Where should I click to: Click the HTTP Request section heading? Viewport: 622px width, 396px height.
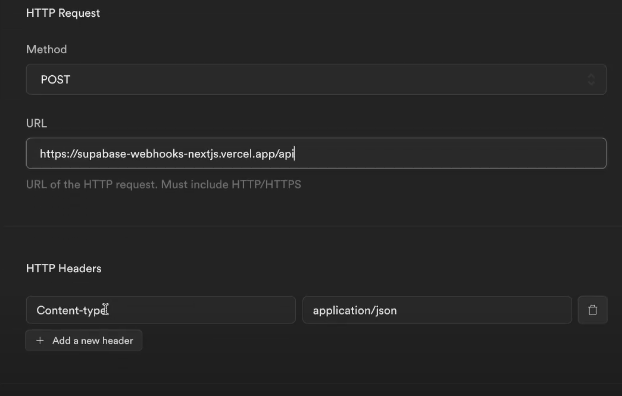coord(63,13)
